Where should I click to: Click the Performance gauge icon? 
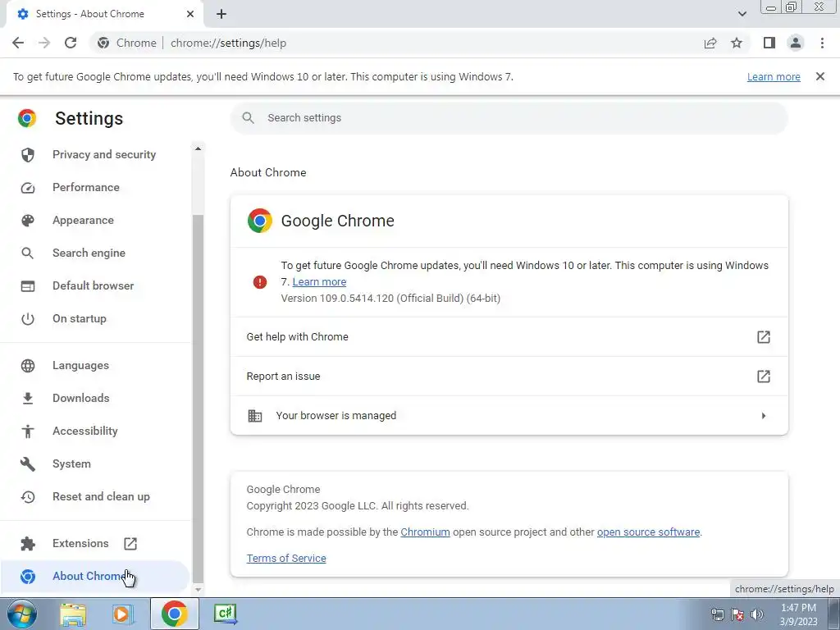tap(28, 188)
